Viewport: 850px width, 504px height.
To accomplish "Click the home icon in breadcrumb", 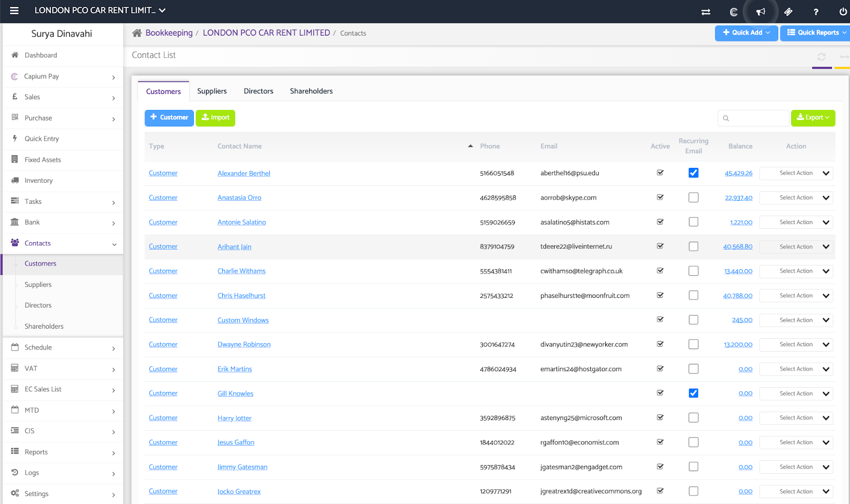I will (x=137, y=33).
